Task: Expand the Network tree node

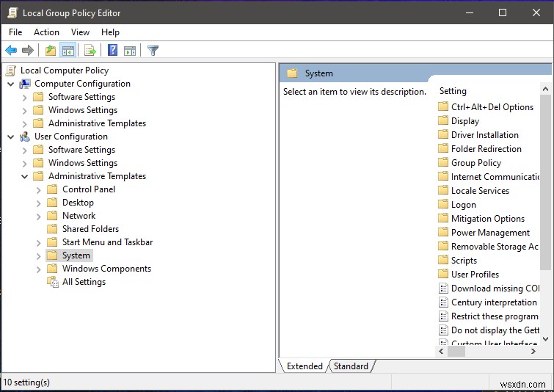Action: [38, 217]
